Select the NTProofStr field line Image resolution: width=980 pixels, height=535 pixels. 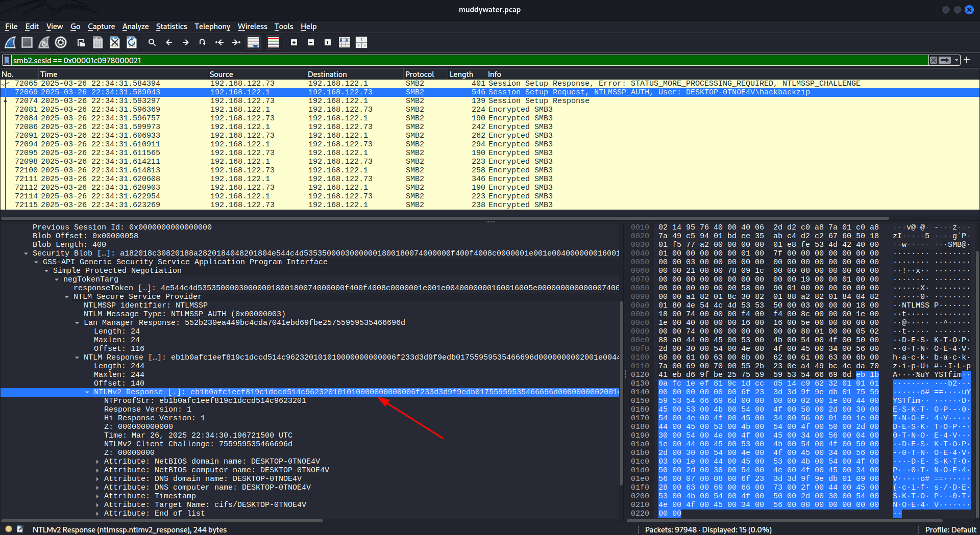pyautogui.click(x=205, y=401)
